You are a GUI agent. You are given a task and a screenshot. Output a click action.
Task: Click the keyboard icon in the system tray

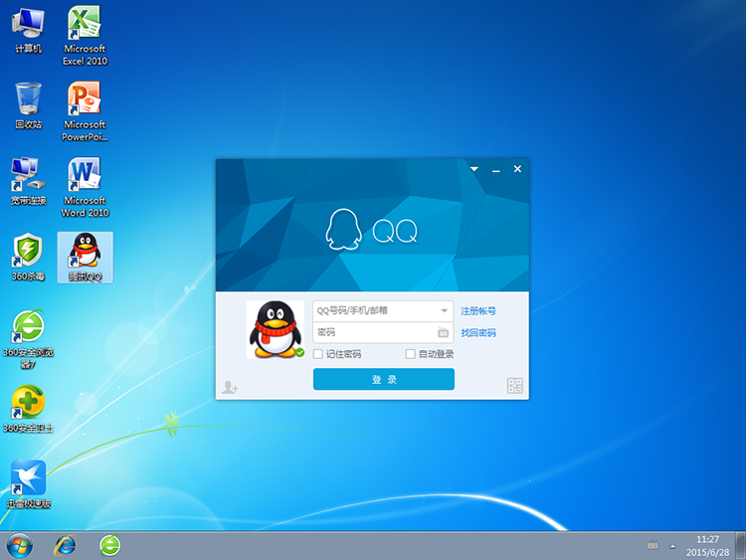(x=653, y=545)
